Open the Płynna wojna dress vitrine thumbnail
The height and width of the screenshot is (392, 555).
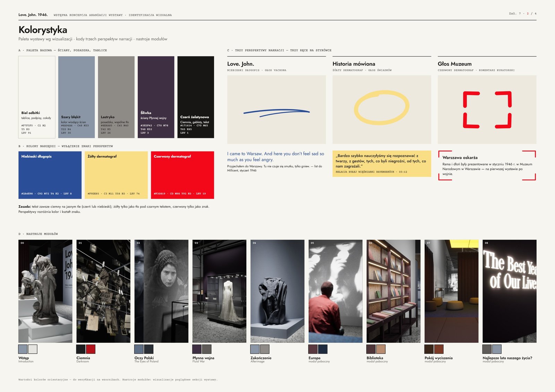[x=220, y=291]
